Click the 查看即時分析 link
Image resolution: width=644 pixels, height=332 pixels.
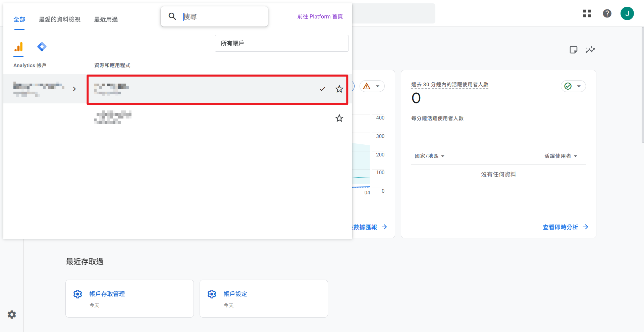560,227
